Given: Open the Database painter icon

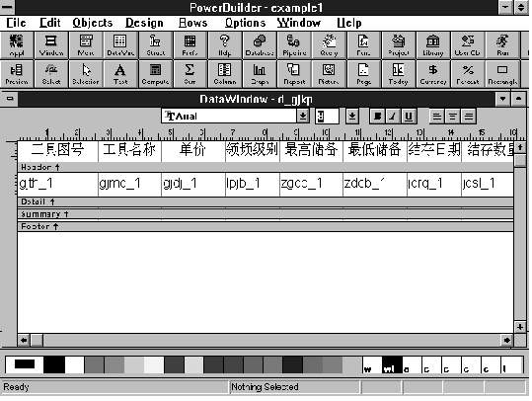Looking at the screenshot, I should 260,44.
